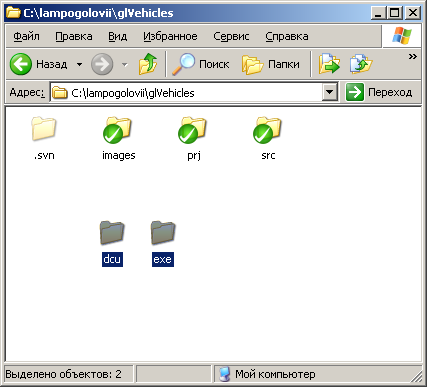Minimize the glVehicles window

[378, 13]
